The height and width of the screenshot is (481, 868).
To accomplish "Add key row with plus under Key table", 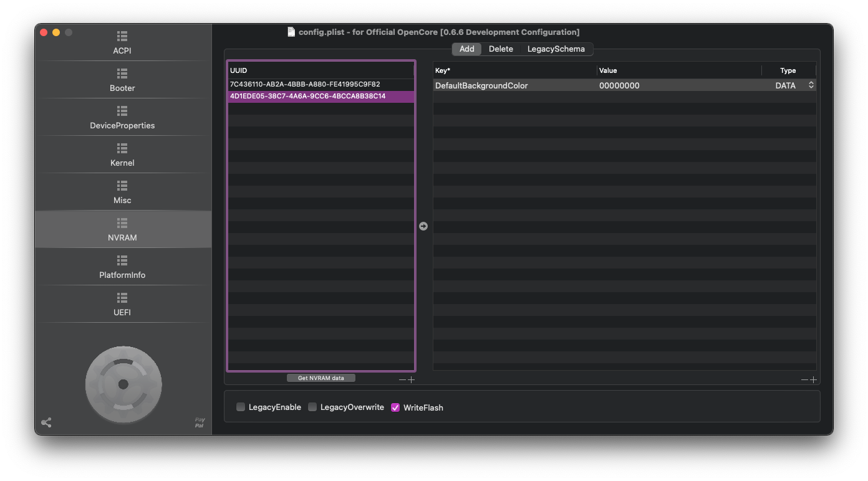I will tap(813, 379).
